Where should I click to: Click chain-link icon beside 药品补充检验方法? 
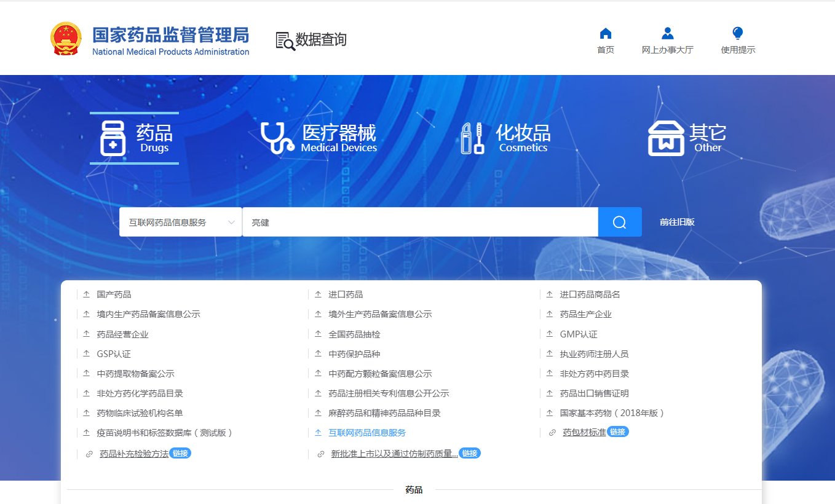coord(89,454)
